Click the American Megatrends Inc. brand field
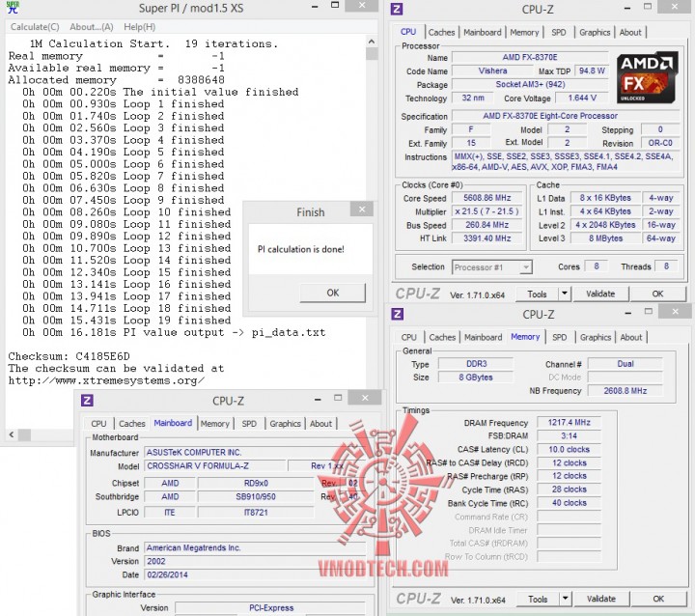The image size is (695, 616). coord(255,548)
